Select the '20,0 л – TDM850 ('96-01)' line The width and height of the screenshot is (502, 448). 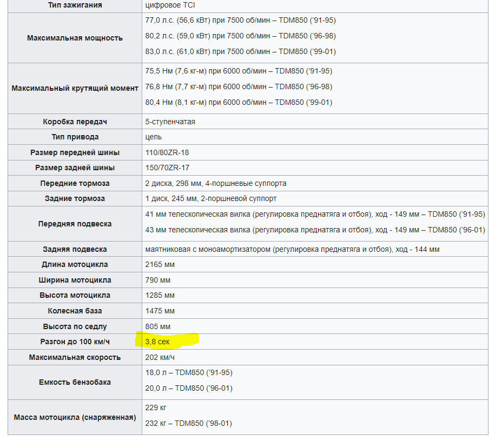tap(189, 389)
